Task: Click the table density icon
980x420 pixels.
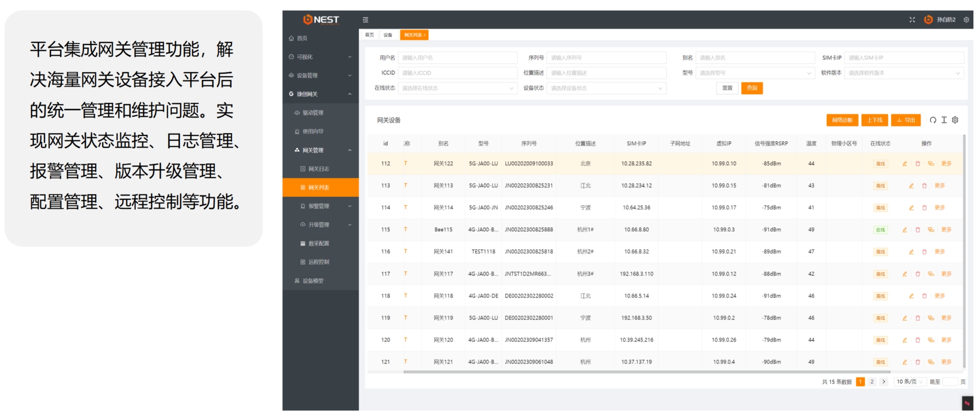Action: click(x=944, y=120)
